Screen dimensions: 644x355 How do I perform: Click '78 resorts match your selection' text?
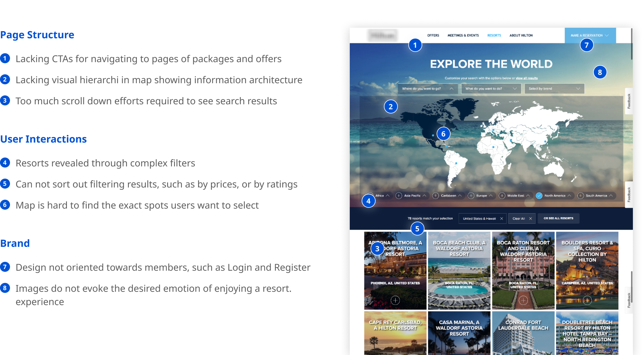point(430,219)
